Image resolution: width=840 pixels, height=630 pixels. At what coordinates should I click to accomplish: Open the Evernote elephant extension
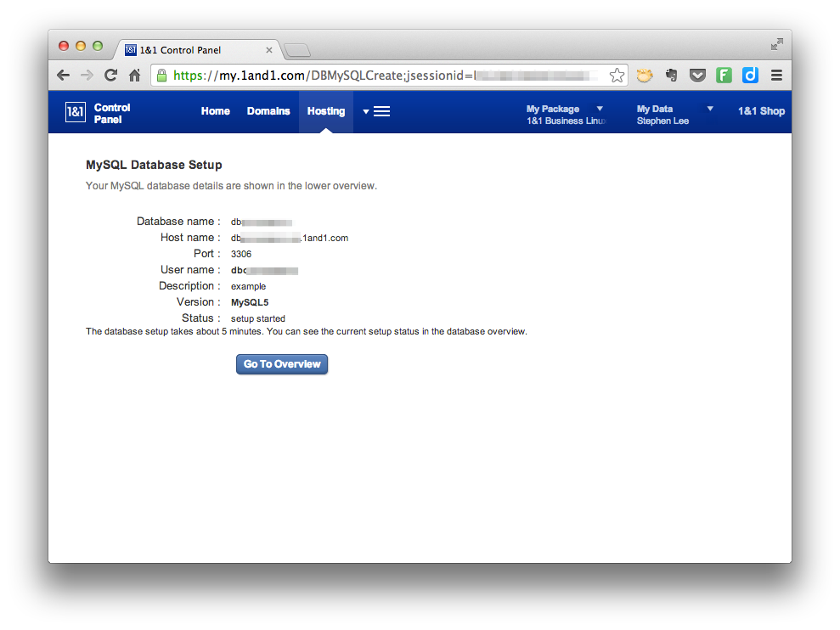671,76
